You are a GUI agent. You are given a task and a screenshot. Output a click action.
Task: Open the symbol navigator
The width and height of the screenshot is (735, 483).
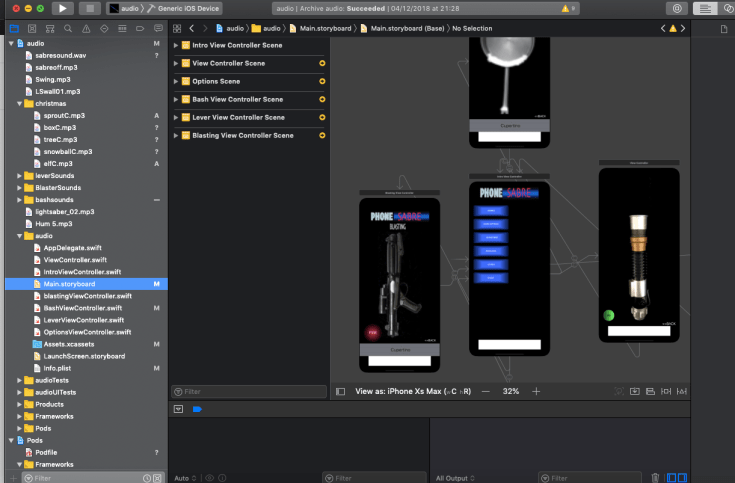coord(50,29)
